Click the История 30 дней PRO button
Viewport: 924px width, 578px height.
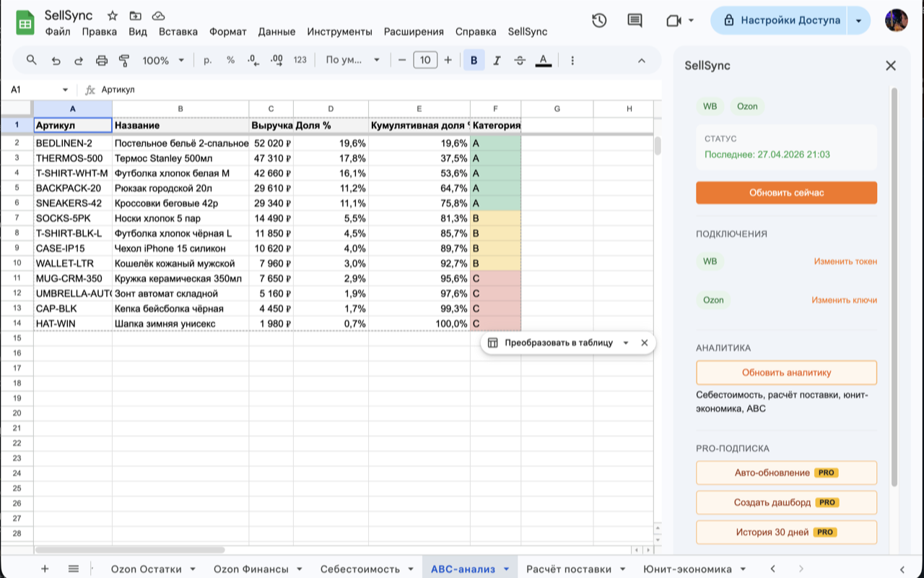pyautogui.click(x=786, y=532)
